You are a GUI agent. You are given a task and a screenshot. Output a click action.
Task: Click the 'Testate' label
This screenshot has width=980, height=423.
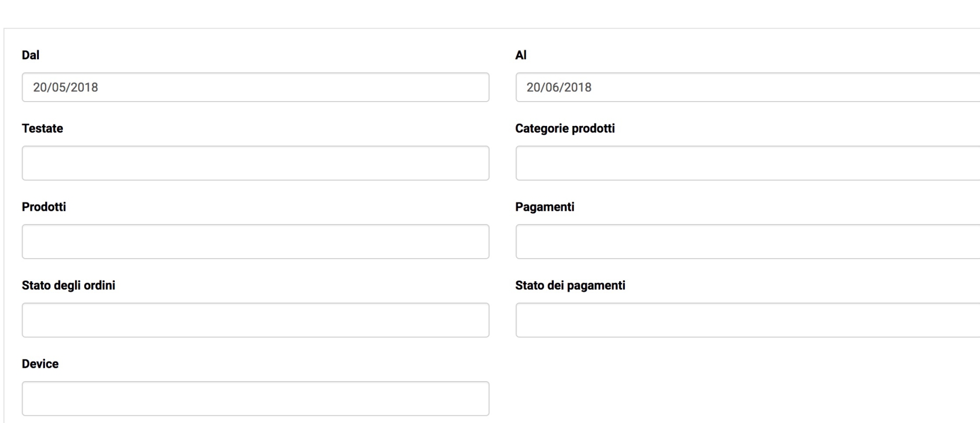pyautogui.click(x=42, y=129)
